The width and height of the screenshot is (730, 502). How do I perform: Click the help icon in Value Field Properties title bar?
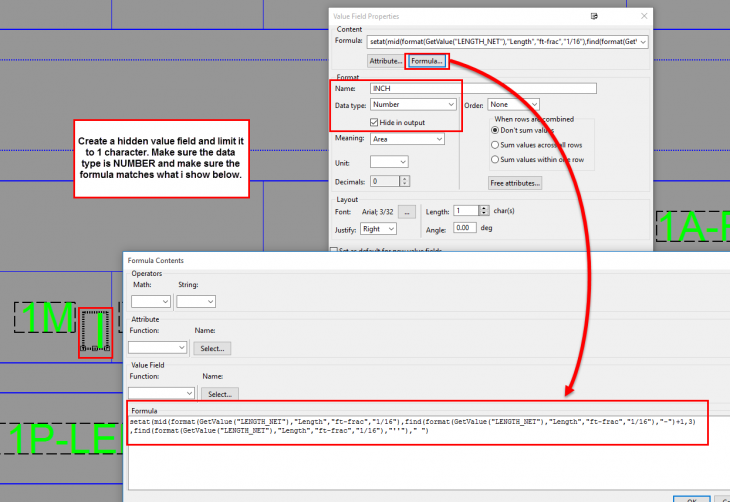[594, 16]
